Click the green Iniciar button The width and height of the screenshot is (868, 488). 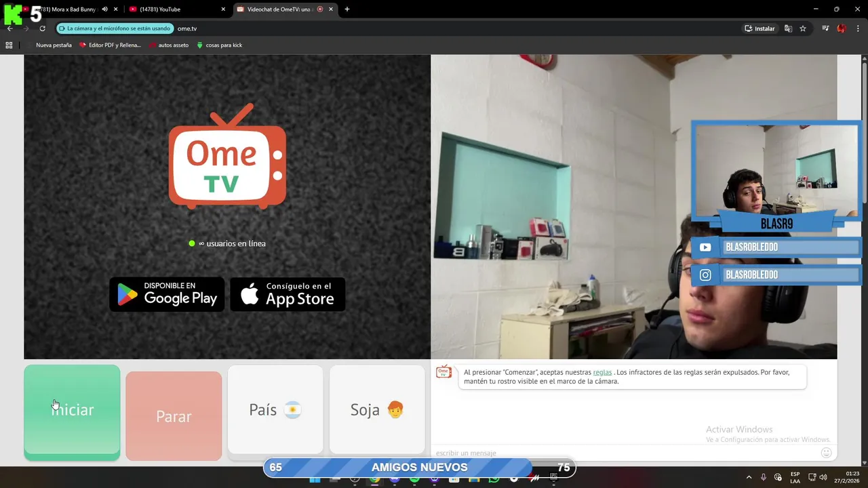click(x=72, y=413)
